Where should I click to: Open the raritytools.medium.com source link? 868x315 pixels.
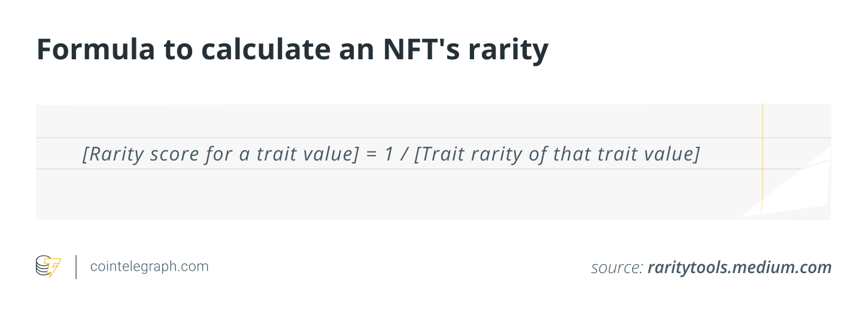(740, 268)
